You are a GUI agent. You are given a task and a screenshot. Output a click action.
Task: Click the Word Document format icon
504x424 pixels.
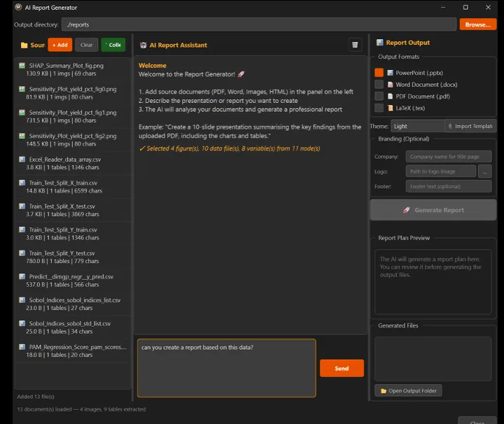tap(390, 85)
